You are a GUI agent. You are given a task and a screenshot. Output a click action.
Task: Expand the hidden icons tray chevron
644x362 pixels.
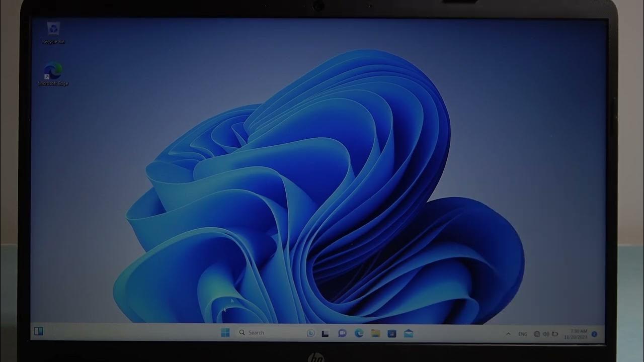[x=509, y=332]
